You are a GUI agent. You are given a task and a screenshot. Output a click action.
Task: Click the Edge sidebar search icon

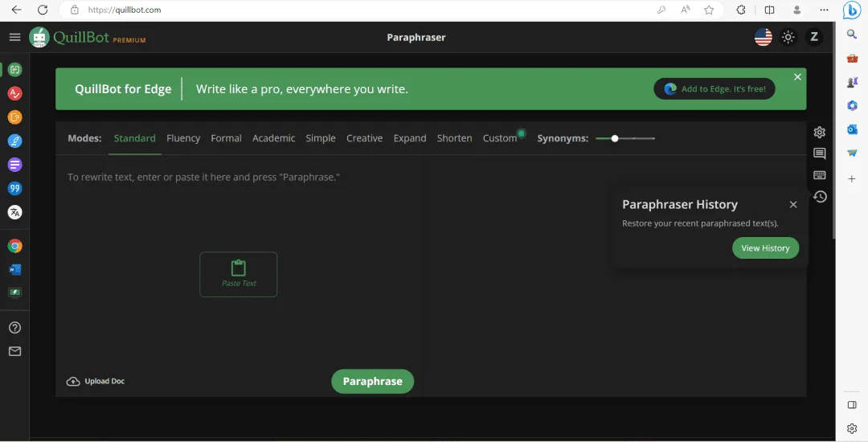pyautogui.click(x=852, y=35)
